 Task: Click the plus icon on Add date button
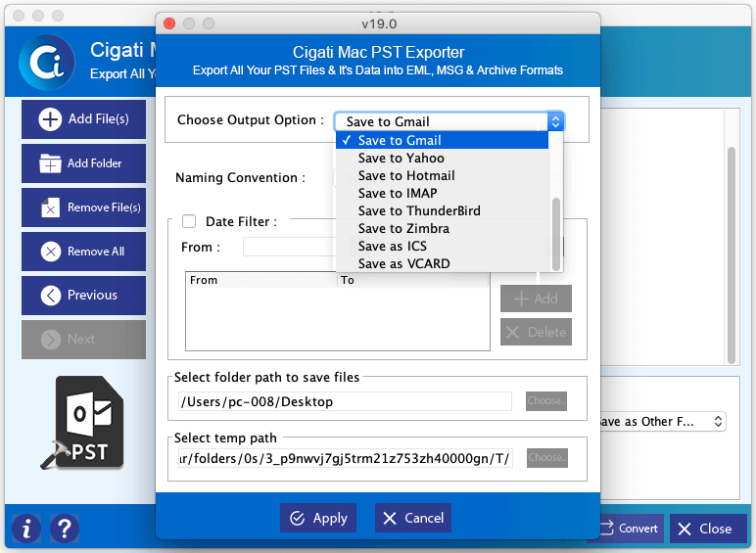point(521,300)
